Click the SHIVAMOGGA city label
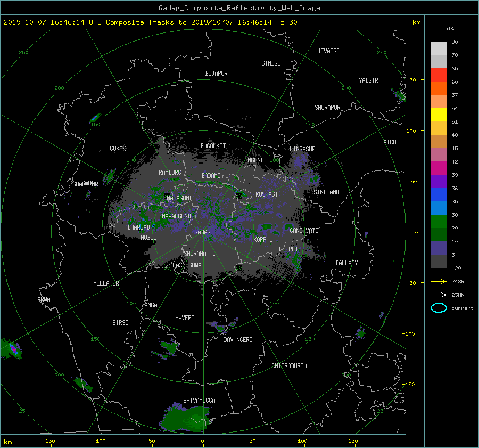The height and width of the screenshot is (448, 479). pos(199,401)
